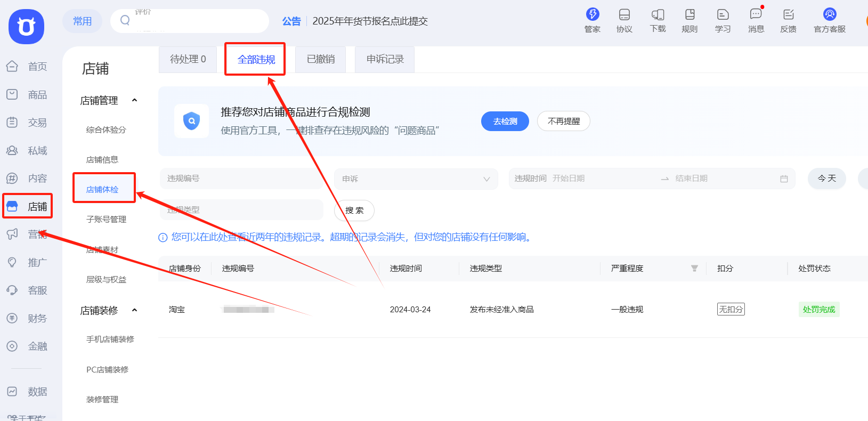The image size is (868, 421).
Task: Contact 官方客服 official support
Action: [x=830, y=20]
